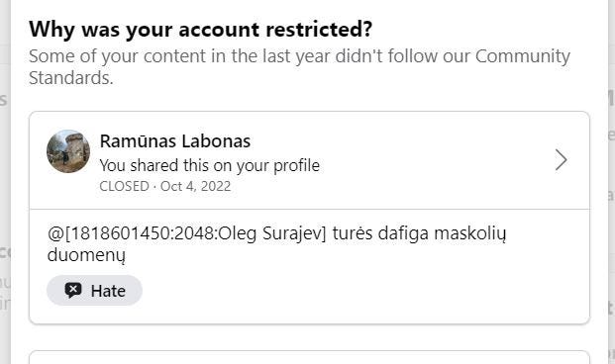This screenshot has height=364, width=615.
Task: Click dimmed background right of dialog
Action: 611,182
